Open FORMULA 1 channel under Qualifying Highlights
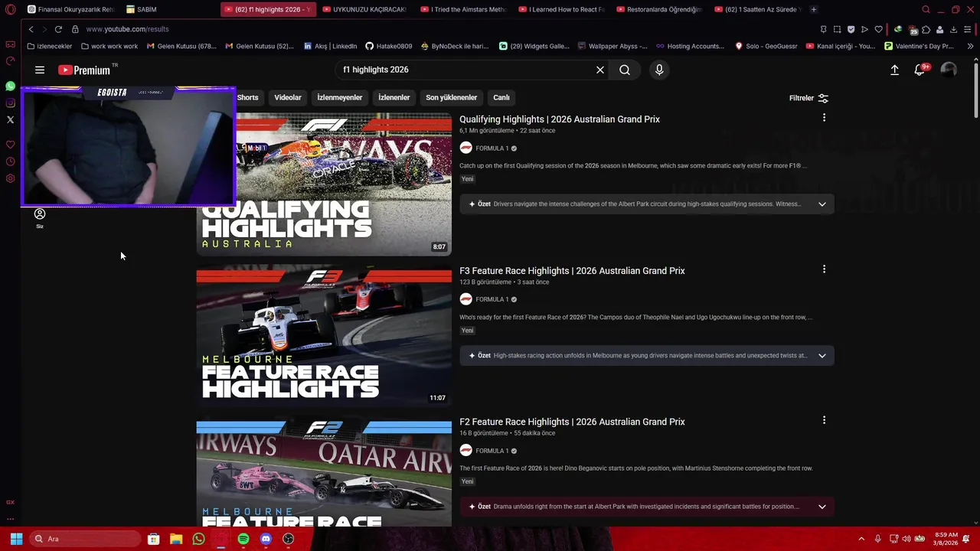The height and width of the screenshot is (551, 980). pos(492,148)
